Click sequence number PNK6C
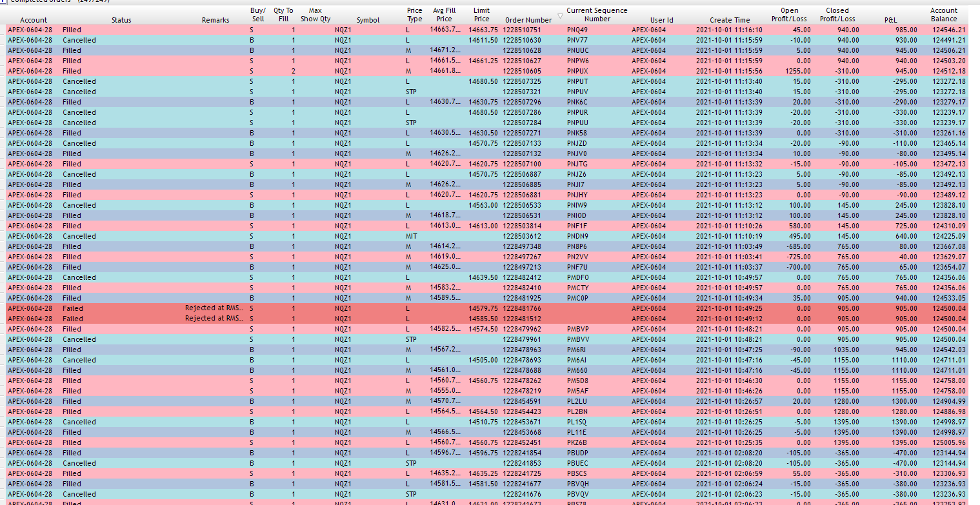The width and height of the screenshot is (980, 505). [577, 102]
